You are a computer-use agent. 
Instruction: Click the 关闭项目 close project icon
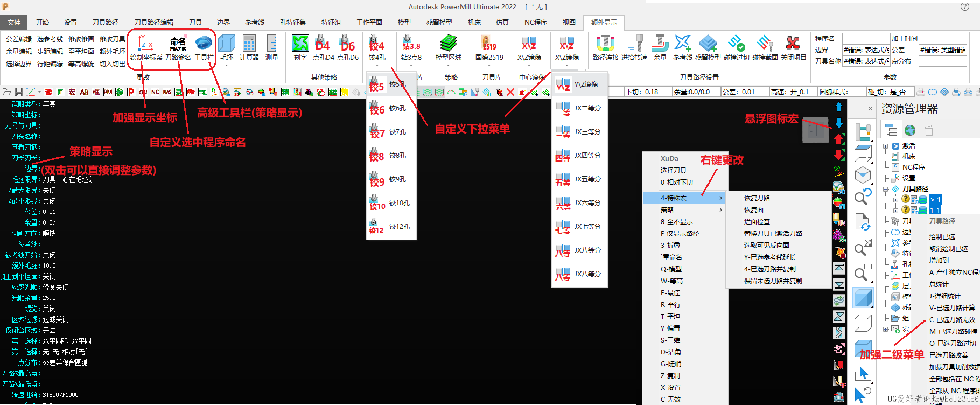click(x=793, y=48)
